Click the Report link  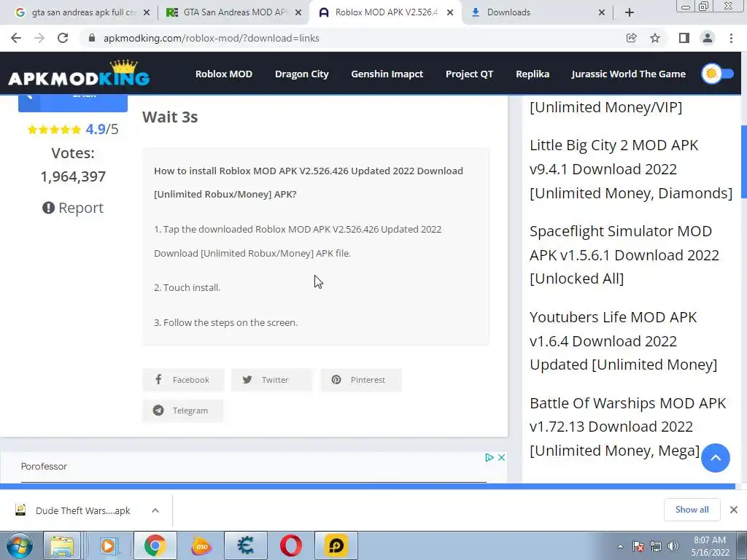(x=73, y=208)
